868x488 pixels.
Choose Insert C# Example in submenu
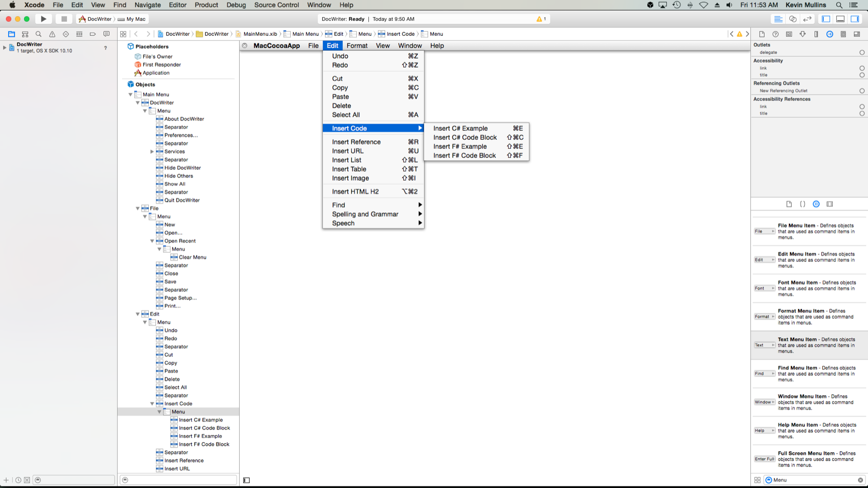[476, 128]
